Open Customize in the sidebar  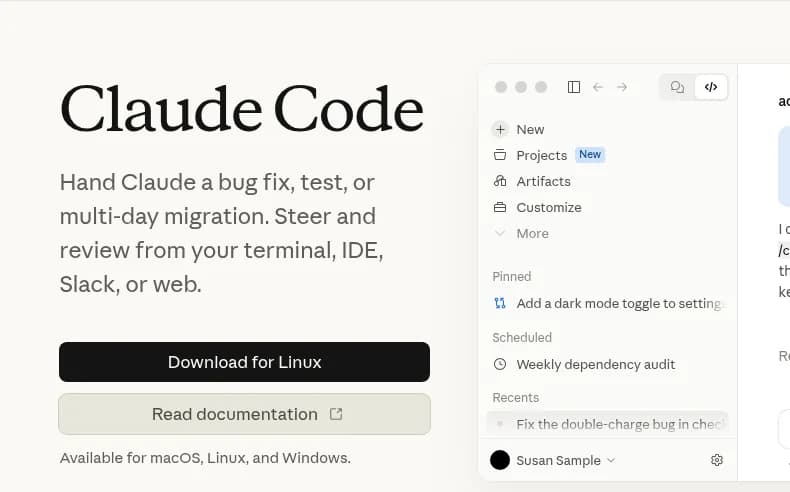(549, 207)
